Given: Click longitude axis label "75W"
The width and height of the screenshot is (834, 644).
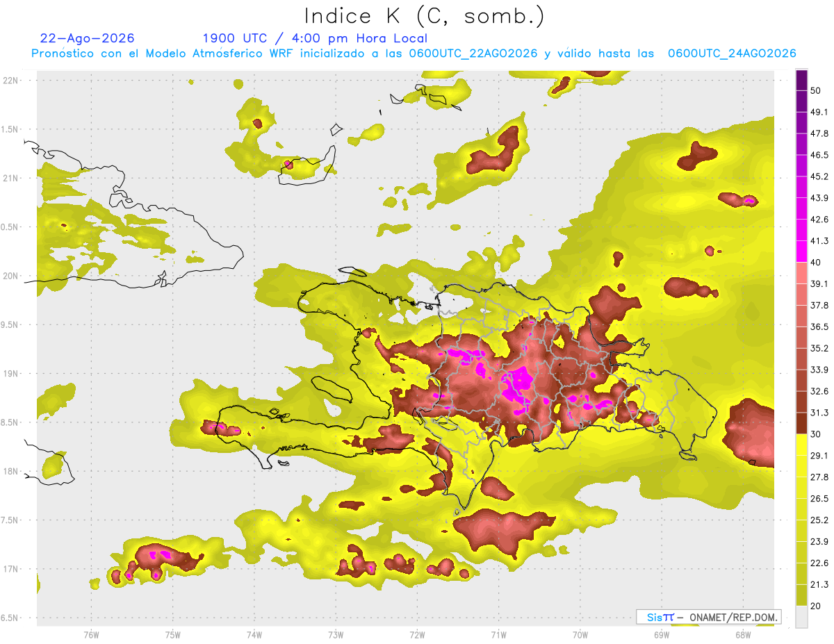Looking at the screenshot, I should (x=172, y=635).
